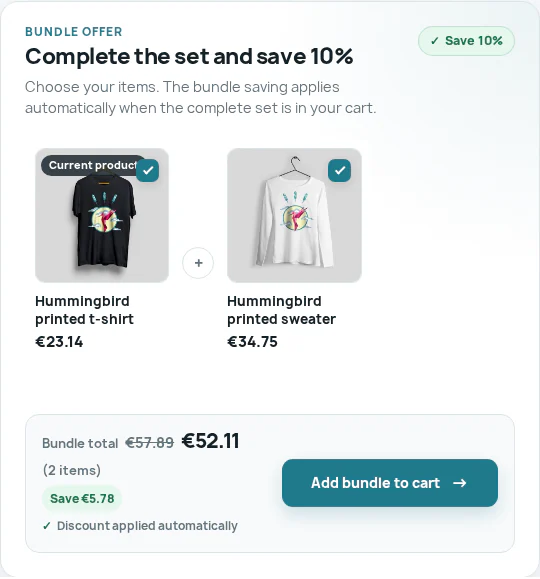540x579 pixels.
Task: Click the Save €5.78 green badge
Action: (82, 499)
